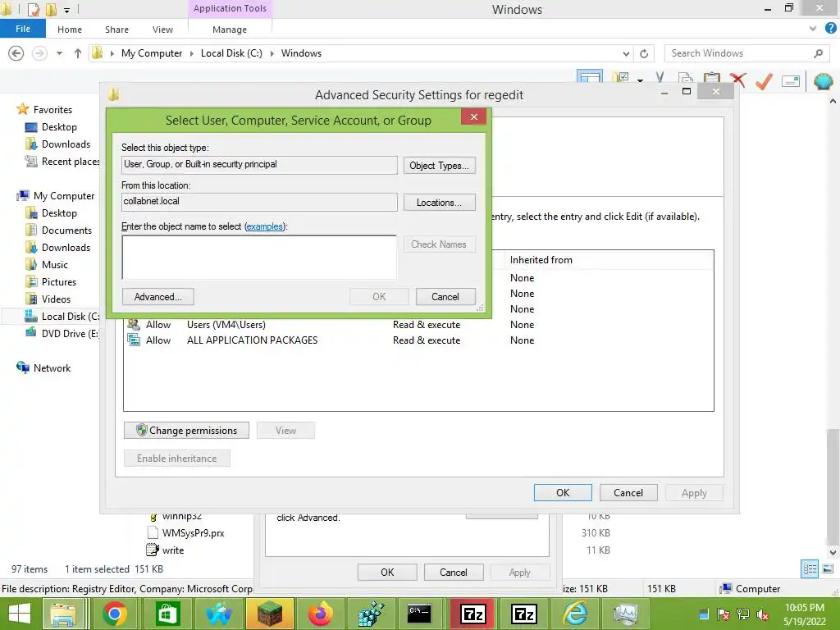Open the Manage ribbon tab
The image size is (840, 630).
230,30
